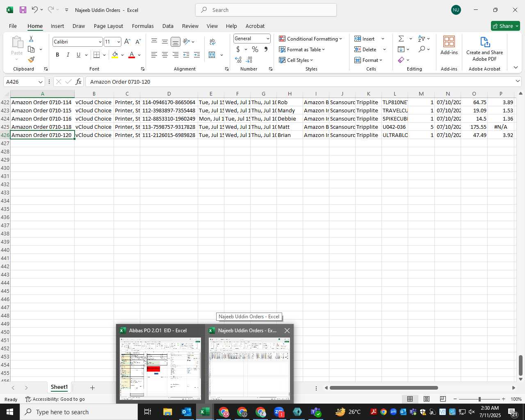Toggle Underline formatting
Image resolution: width=525 pixels, height=420 pixels.
[x=78, y=55]
